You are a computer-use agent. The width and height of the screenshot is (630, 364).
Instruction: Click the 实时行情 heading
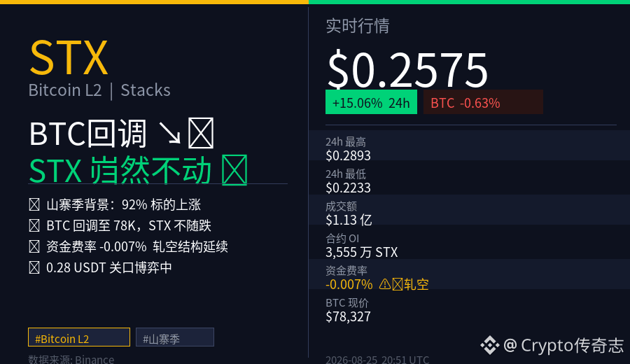pos(357,26)
